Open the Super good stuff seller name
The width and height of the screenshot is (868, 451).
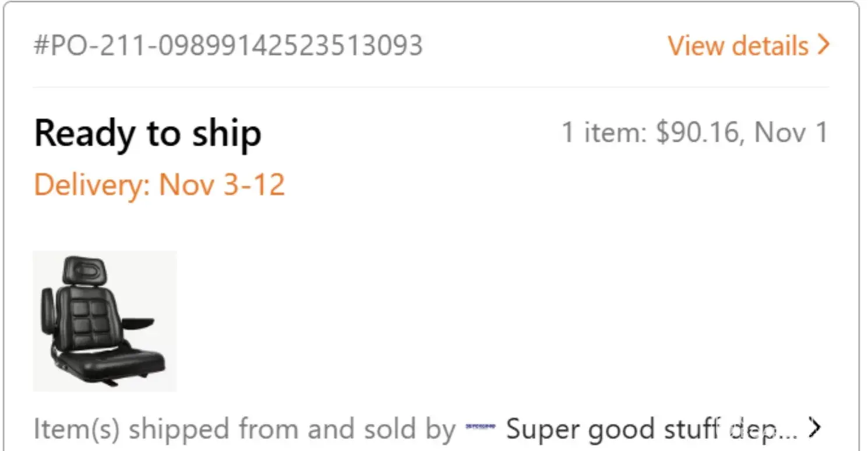[x=650, y=429]
